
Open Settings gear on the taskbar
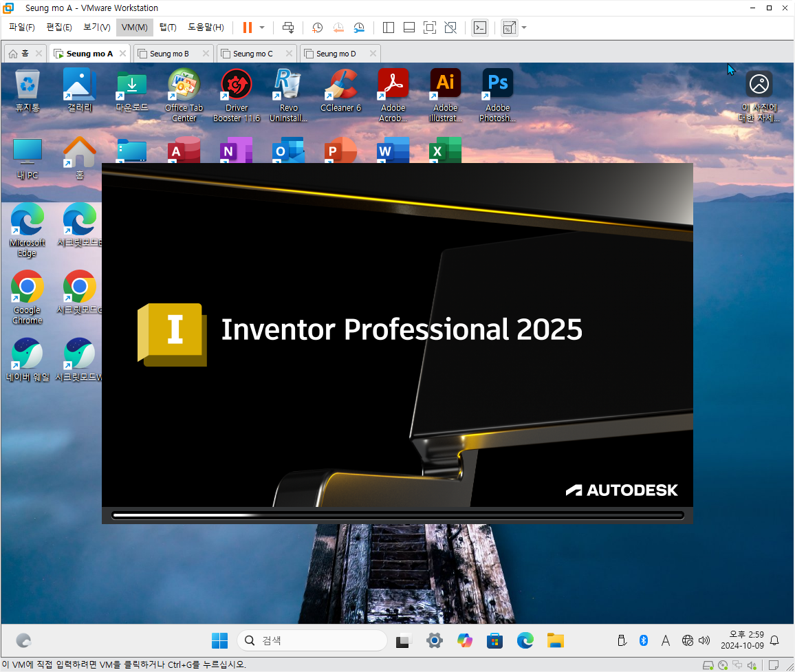[435, 640]
